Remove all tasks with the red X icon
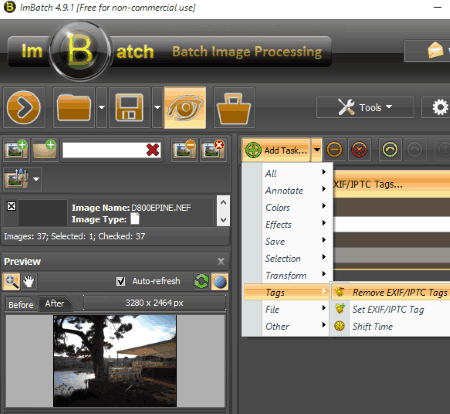 pos(359,150)
